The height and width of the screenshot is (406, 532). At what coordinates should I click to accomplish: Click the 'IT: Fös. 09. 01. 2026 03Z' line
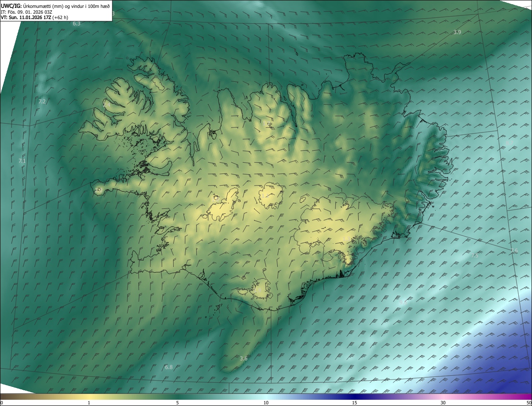pyautogui.click(x=26, y=12)
